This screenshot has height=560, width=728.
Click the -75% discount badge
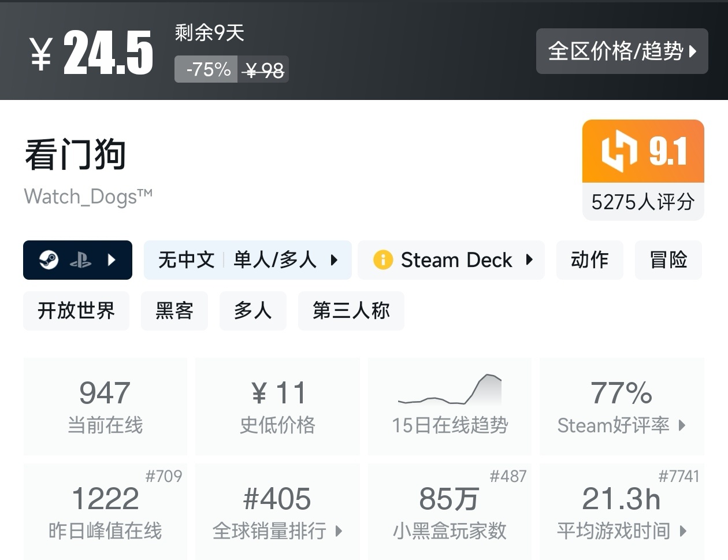(x=206, y=69)
